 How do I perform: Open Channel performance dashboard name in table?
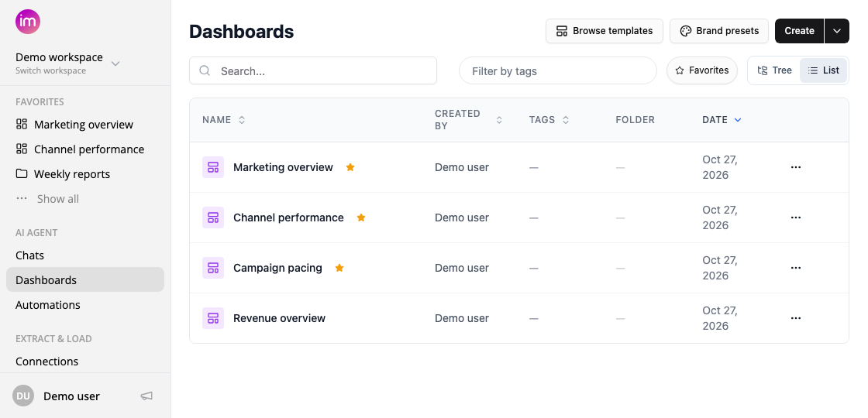pyautogui.click(x=288, y=218)
